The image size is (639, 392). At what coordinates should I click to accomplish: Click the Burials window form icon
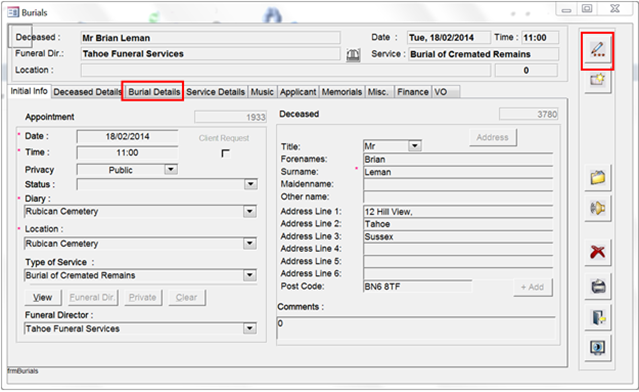(x=13, y=12)
